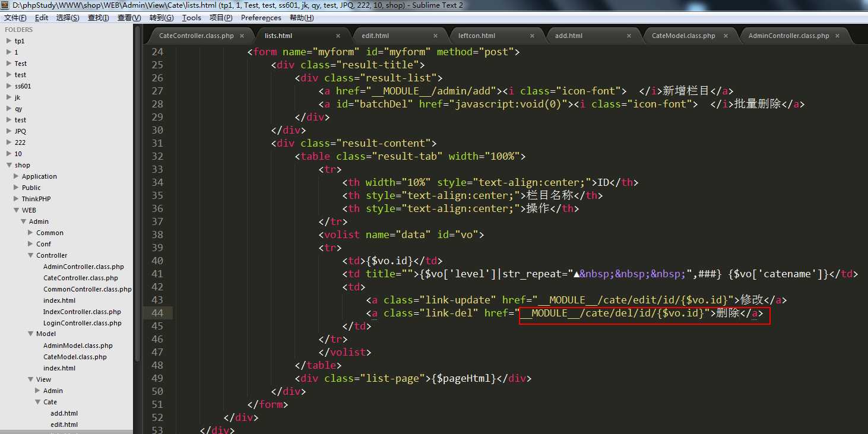Expand the ThinkPHP folder arrow

click(16, 199)
